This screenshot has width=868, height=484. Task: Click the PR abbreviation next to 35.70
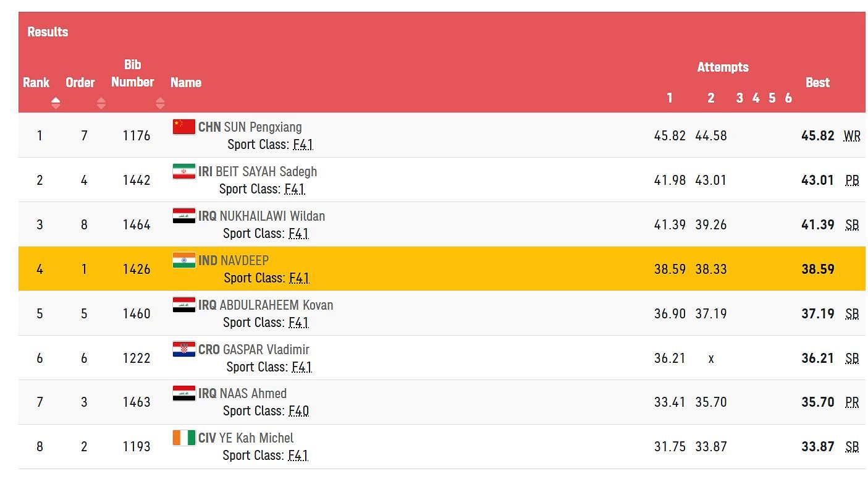tap(852, 402)
